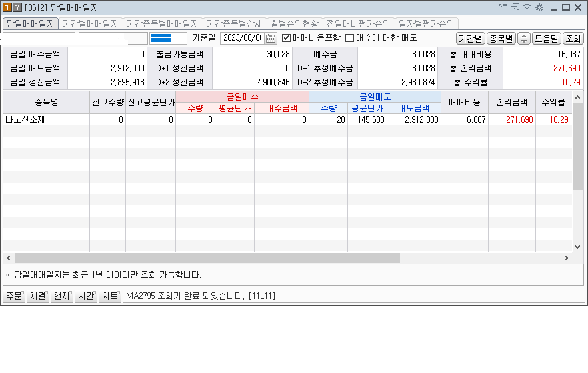Open the calendar date picker icon
Screen dimensions: 588x373
click(271, 38)
